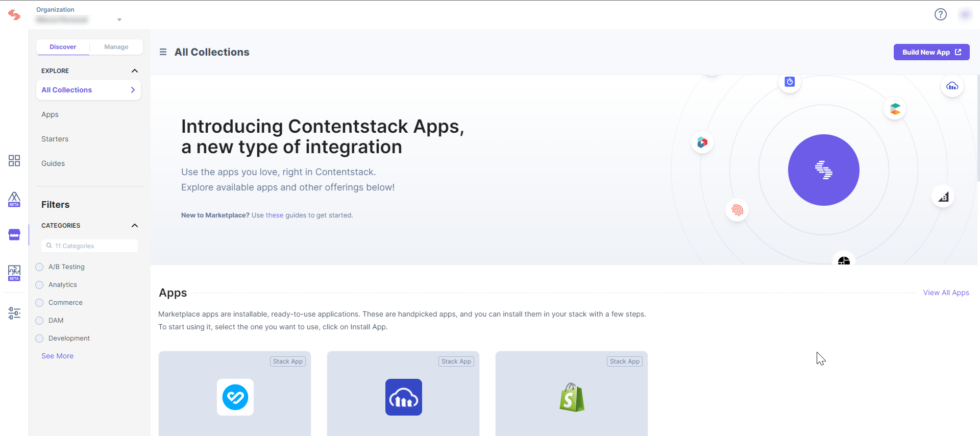Open the settings sliders icon in the sidebar
Image resolution: width=980 pixels, height=436 pixels.
click(x=14, y=313)
